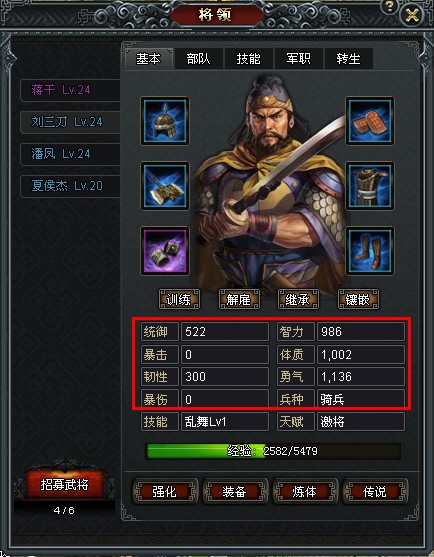Open help via question mark icon

click(x=389, y=6)
